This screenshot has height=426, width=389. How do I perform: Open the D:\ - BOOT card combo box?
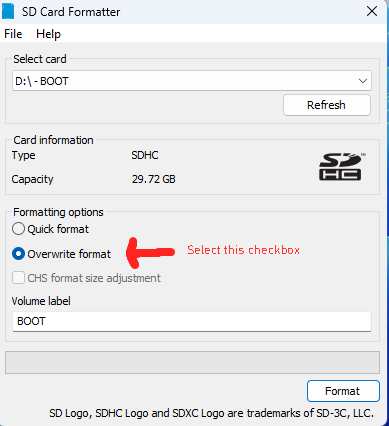(192, 81)
